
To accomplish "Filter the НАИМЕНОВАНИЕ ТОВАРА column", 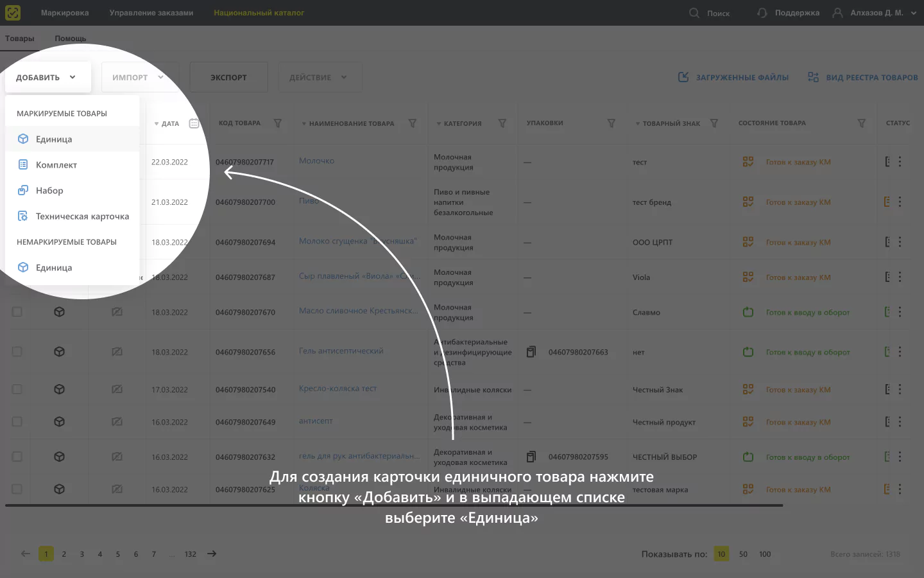I will coord(413,123).
